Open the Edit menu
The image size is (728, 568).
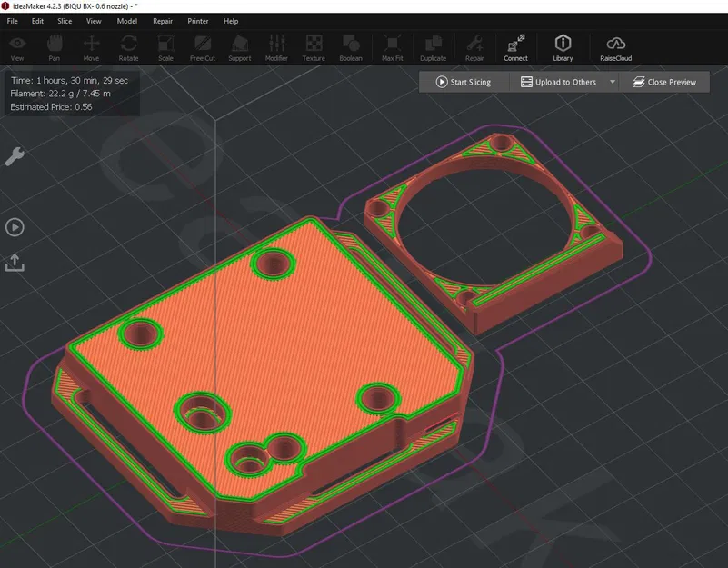coord(37,21)
